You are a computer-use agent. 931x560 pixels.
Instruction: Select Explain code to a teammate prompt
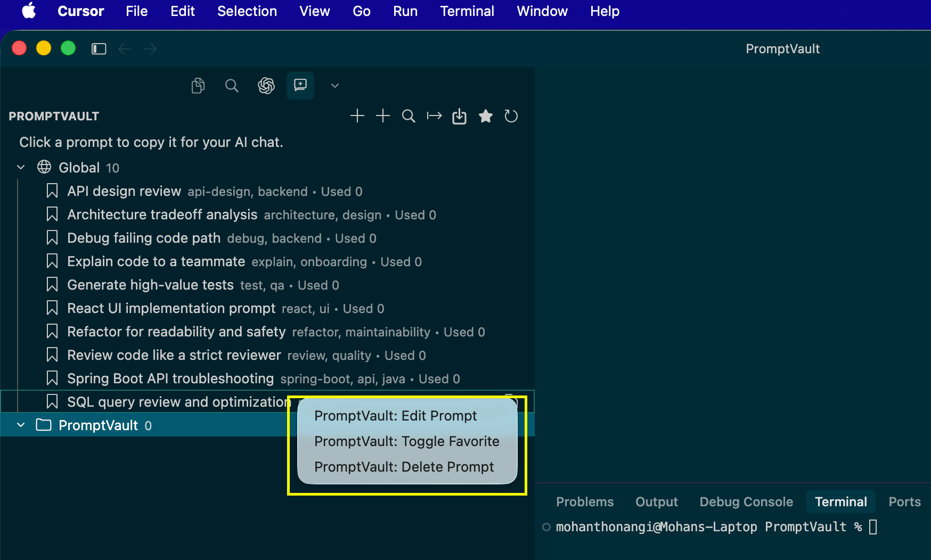(x=267, y=261)
